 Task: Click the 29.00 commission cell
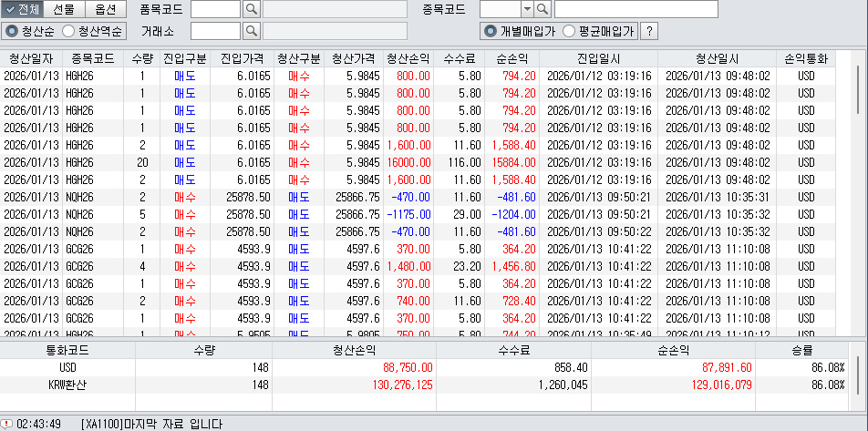click(460, 215)
